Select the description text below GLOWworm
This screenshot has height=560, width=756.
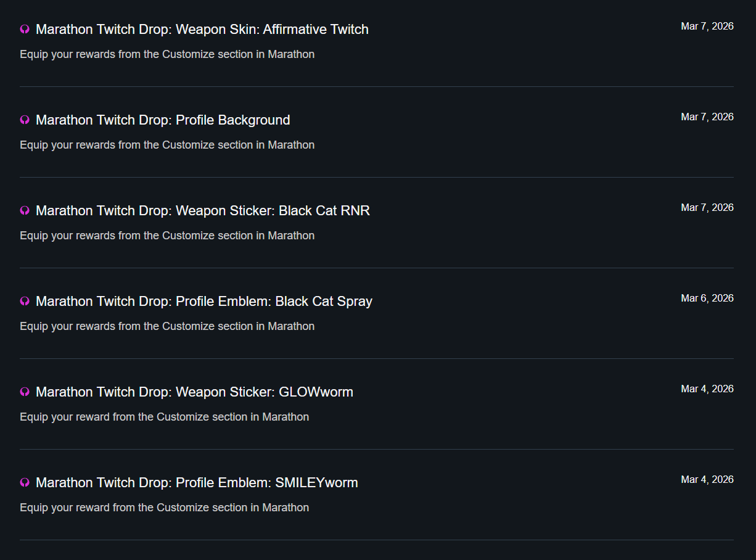click(x=164, y=417)
